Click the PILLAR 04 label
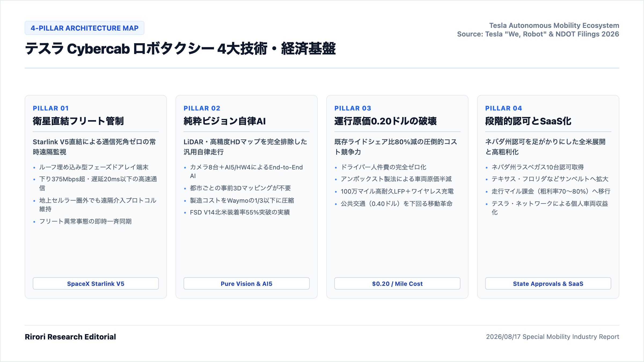The height and width of the screenshot is (362, 644). tap(503, 108)
